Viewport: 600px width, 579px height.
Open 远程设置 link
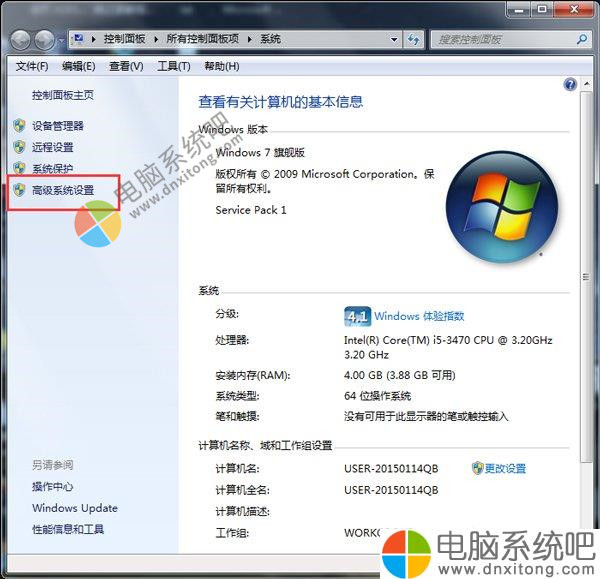52,147
